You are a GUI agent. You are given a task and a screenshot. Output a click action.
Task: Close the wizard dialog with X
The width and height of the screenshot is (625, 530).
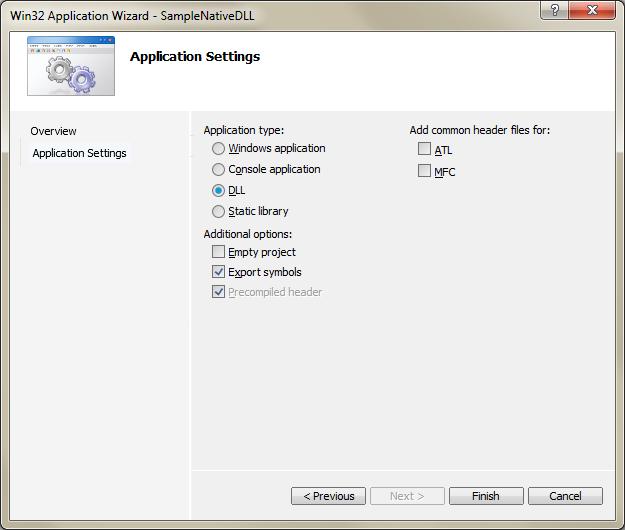tap(592, 10)
